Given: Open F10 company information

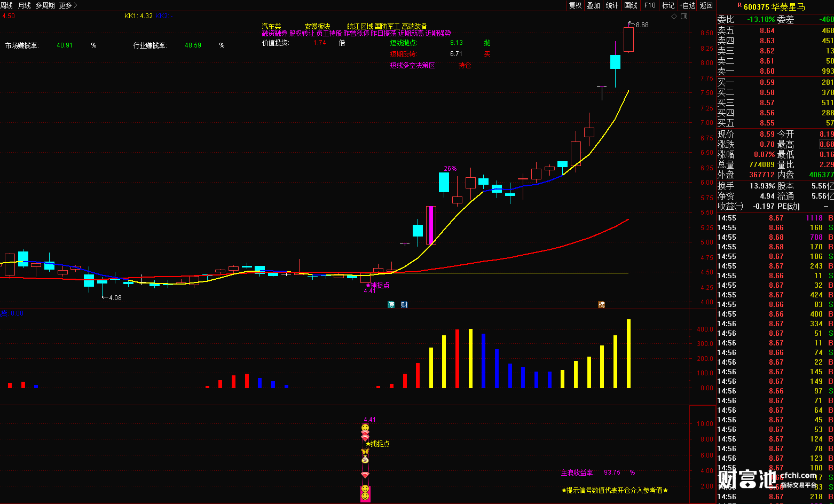Looking at the screenshot, I should 650,5.
